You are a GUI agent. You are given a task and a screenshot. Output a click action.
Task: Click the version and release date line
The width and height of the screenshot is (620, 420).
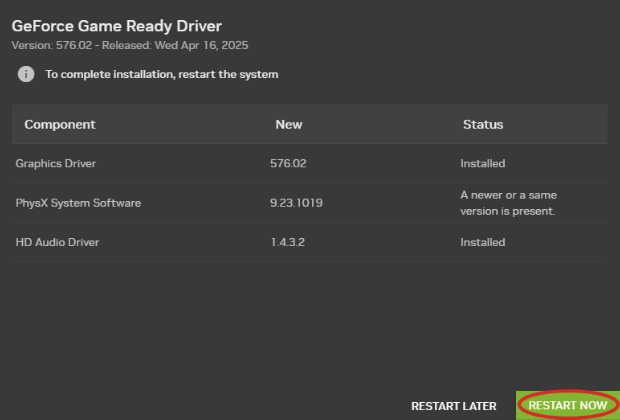coord(130,45)
